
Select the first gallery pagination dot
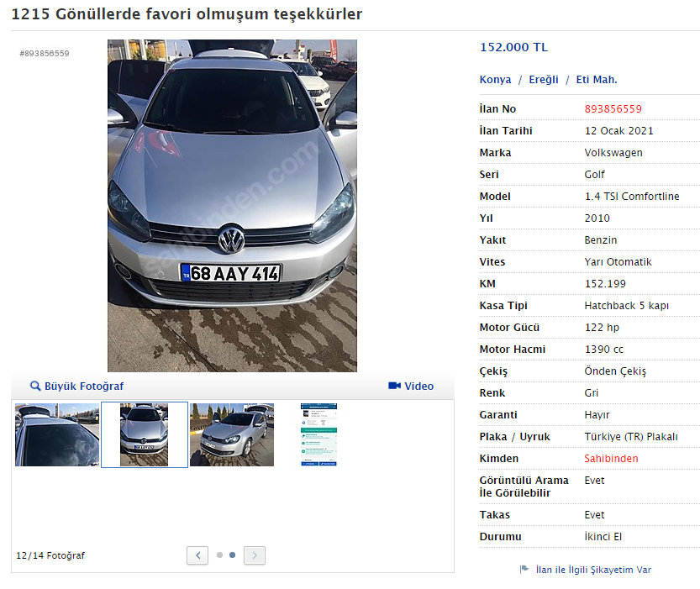pos(219,555)
